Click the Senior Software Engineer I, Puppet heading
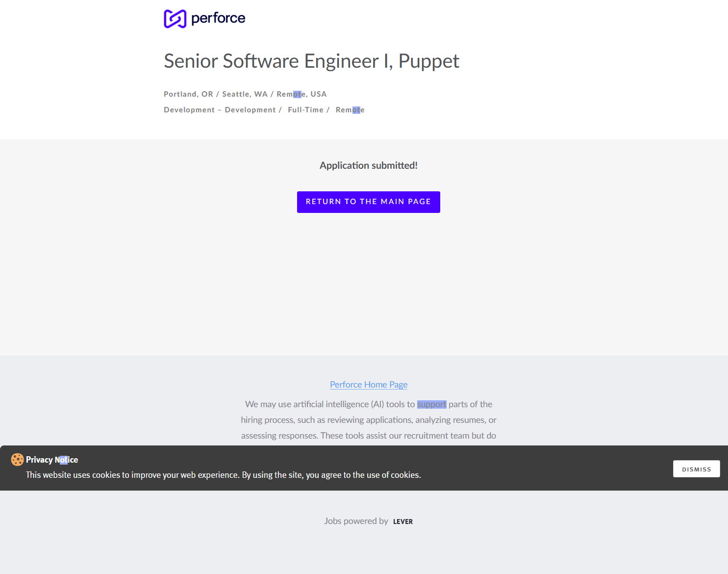This screenshot has height=574, width=728. [x=311, y=61]
